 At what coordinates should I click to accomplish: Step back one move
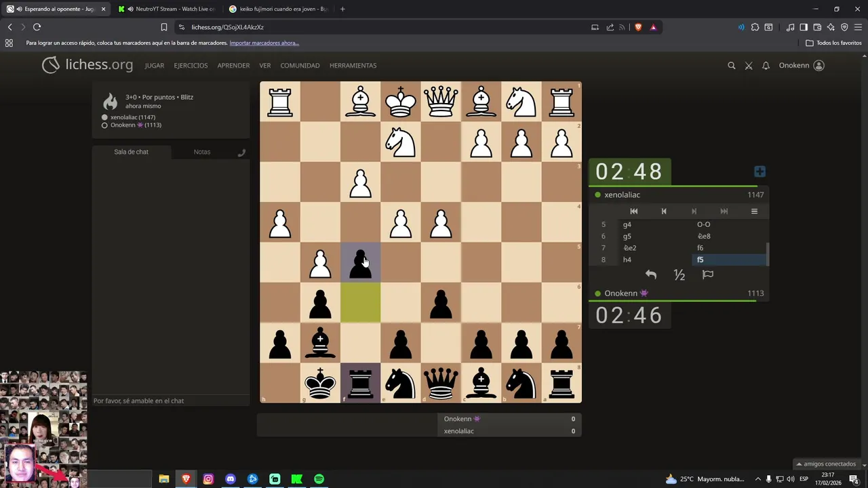(x=664, y=211)
